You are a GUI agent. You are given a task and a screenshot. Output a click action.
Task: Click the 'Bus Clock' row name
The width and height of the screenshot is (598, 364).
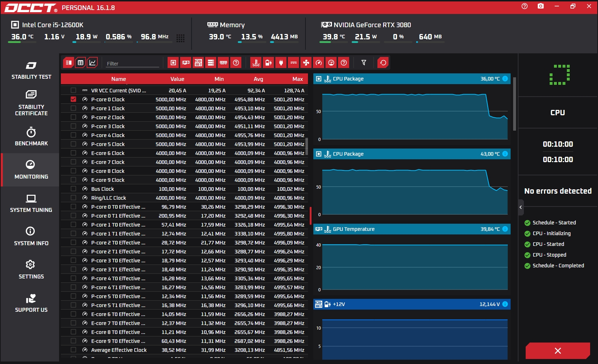[102, 189]
